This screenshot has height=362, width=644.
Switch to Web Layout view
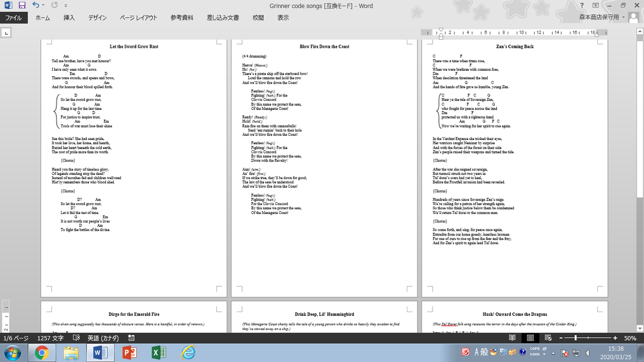tap(548, 338)
